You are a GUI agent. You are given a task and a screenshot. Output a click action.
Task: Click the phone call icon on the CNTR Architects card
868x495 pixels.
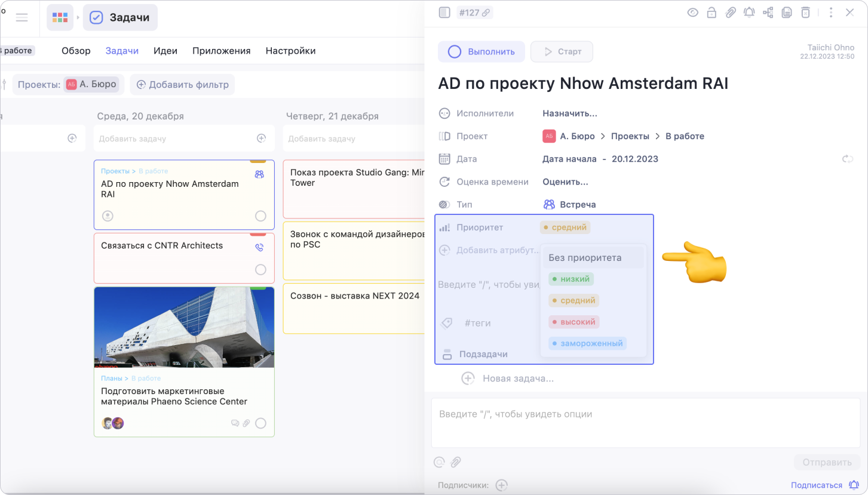pyautogui.click(x=259, y=247)
